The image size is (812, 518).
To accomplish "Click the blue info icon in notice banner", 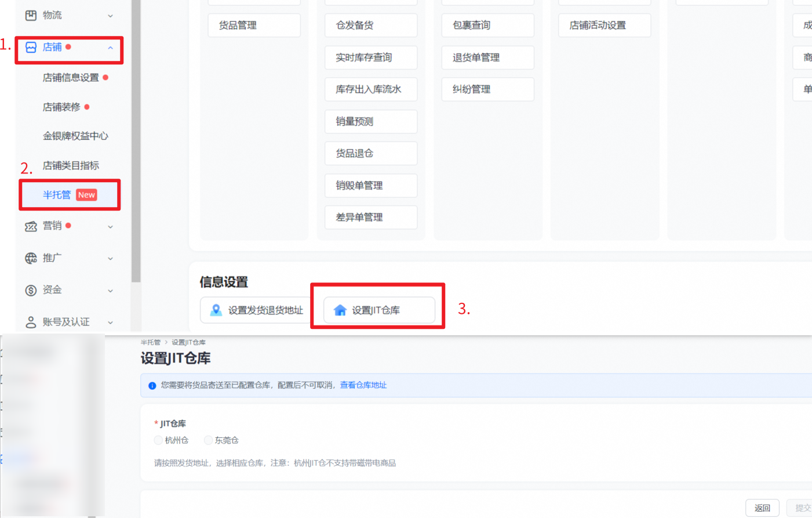I will pyautogui.click(x=152, y=386).
